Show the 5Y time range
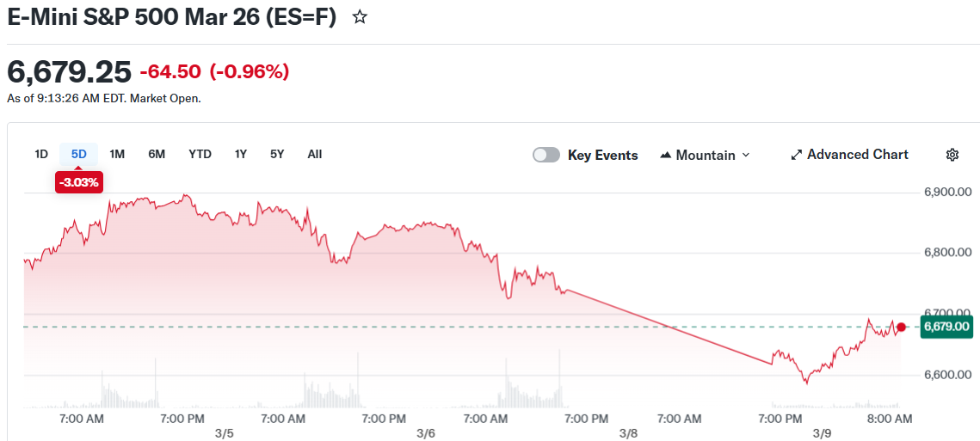Viewport: 980px width, 441px height. click(x=277, y=154)
